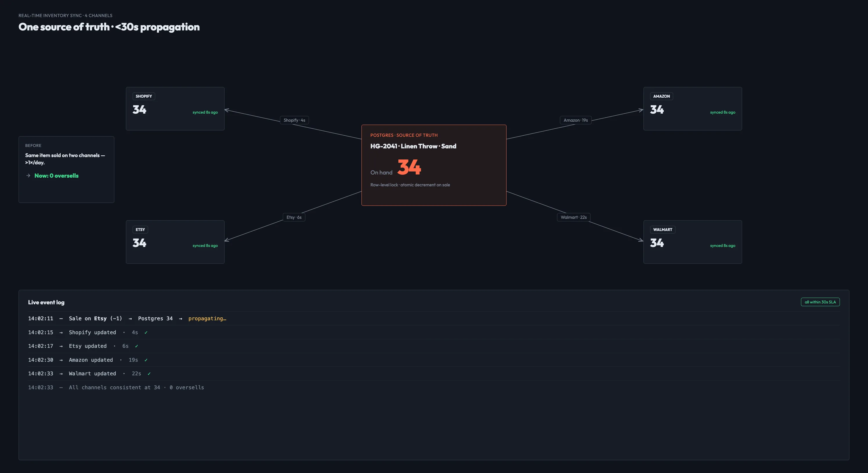Click the 14:02:11 Sale on Etsy log row
This screenshot has width=868, height=473.
click(434, 319)
